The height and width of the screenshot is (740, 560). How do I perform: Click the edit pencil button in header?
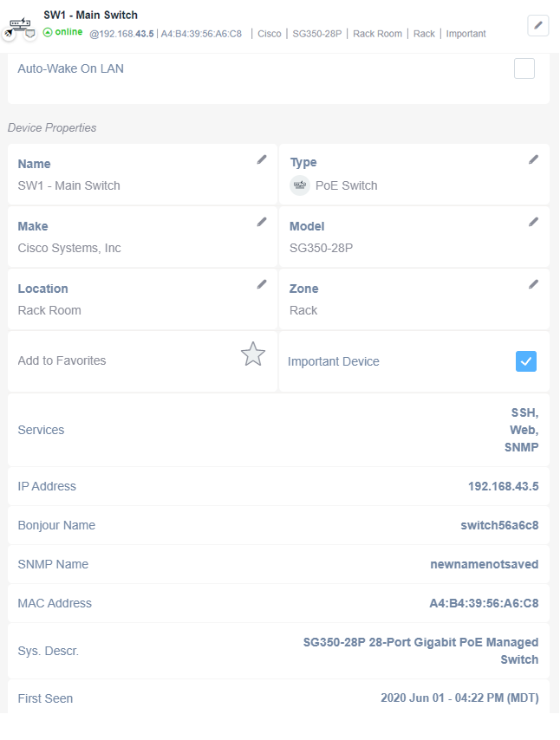[x=537, y=25]
